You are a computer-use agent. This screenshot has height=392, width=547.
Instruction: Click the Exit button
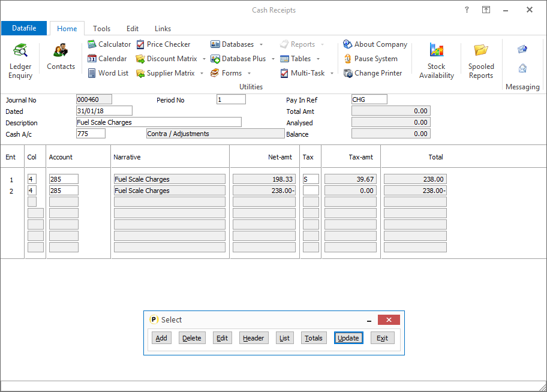point(382,338)
